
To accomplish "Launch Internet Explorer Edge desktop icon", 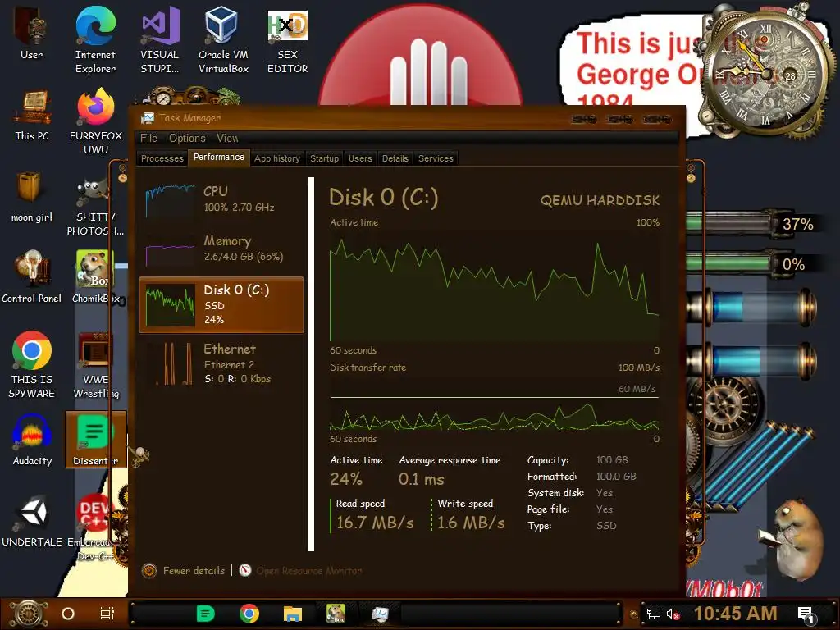I will pos(95,39).
